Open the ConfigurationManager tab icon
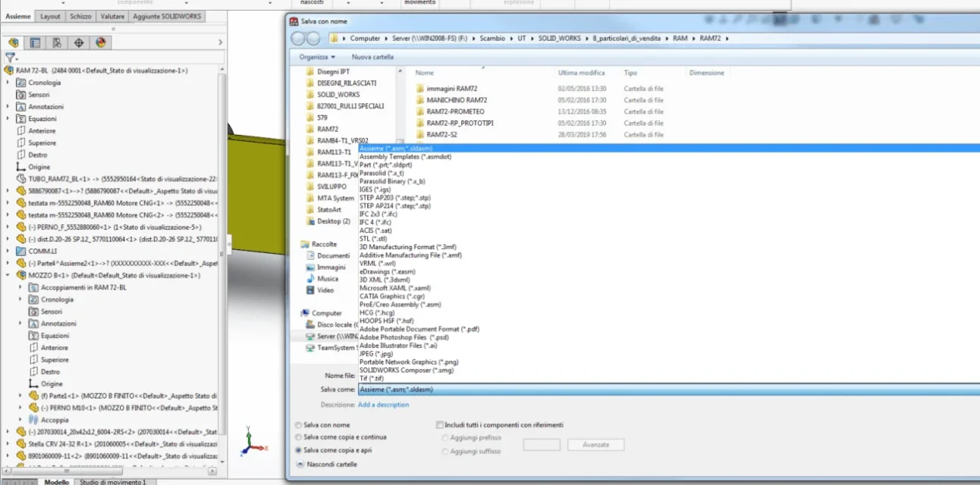This screenshot has width=980, height=485. coord(57,42)
